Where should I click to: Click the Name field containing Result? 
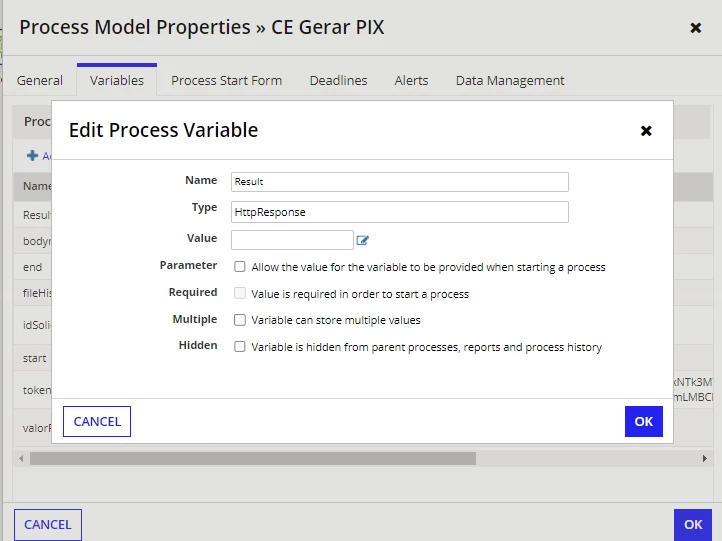pyautogui.click(x=400, y=182)
